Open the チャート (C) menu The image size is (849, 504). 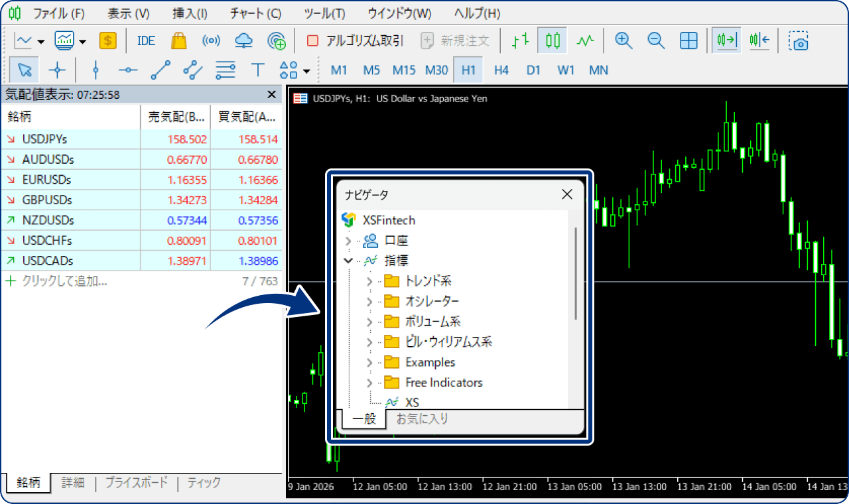coord(255,13)
